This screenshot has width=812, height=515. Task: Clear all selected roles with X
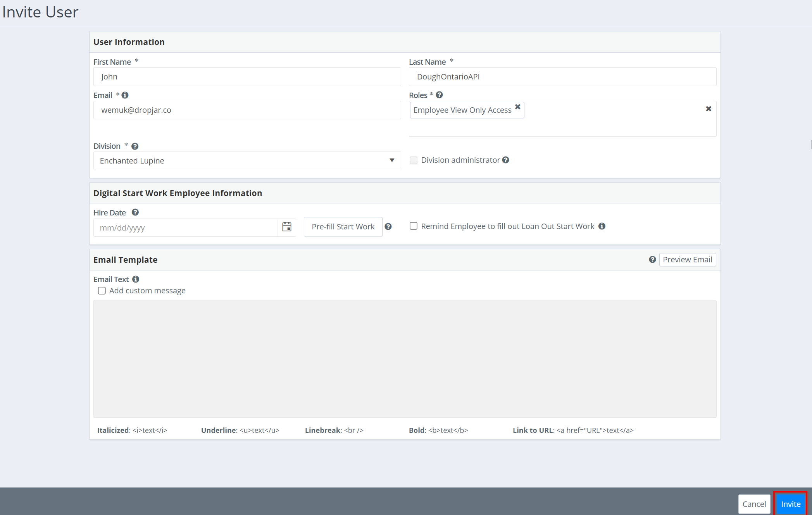(x=709, y=109)
